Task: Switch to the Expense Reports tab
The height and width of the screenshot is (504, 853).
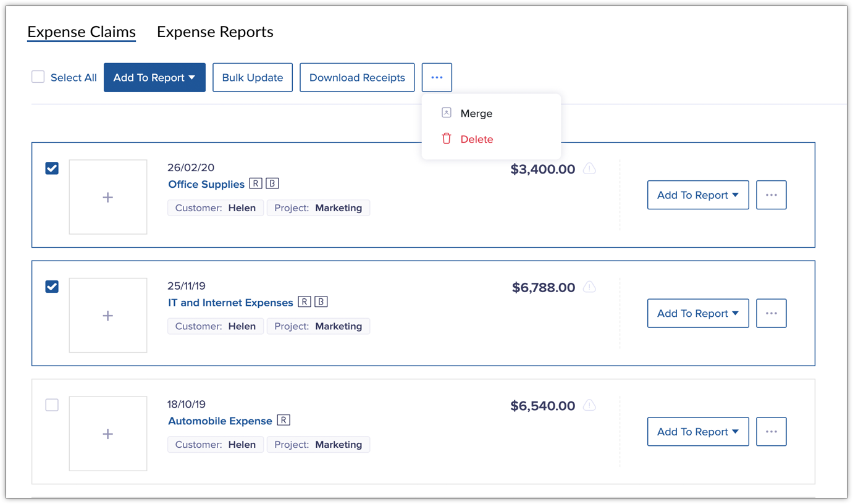Action: coord(215,32)
